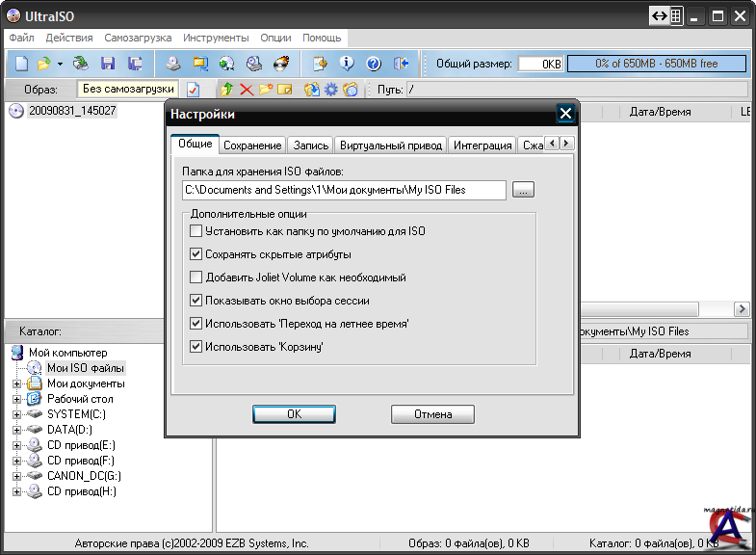
Task: Enable 'Установить как папку по умолчанию для ISO'
Action: coord(196,231)
